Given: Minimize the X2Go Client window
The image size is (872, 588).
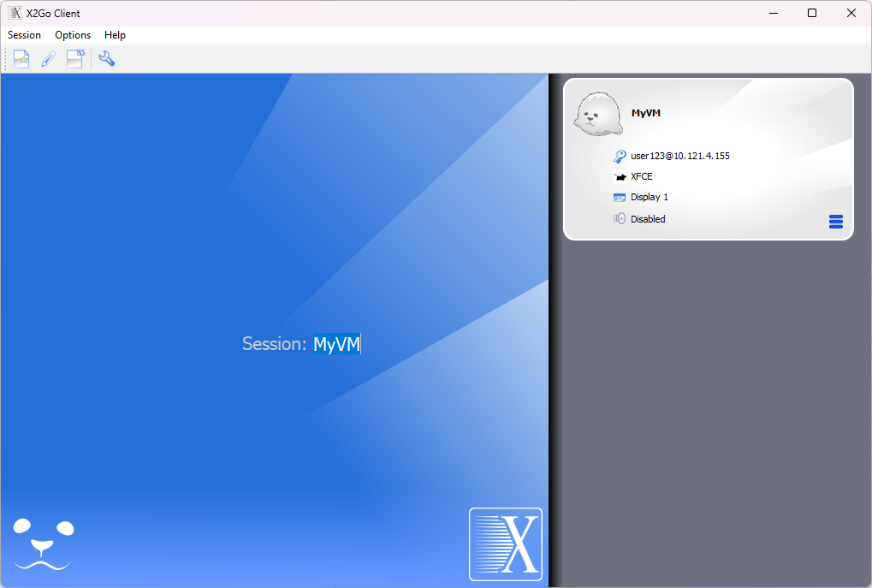Looking at the screenshot, I should 774,13.
